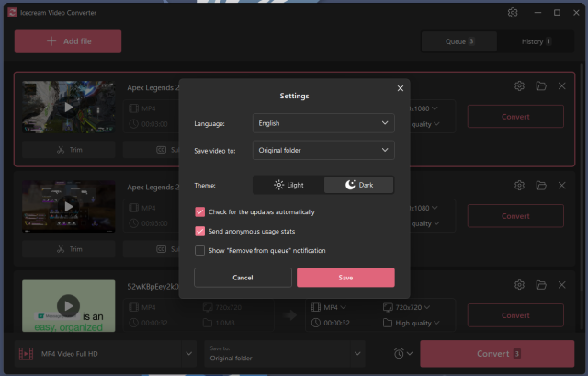Switch to the History tab
The width and height of the screenshot is (588, 376).
pos(536,41)
